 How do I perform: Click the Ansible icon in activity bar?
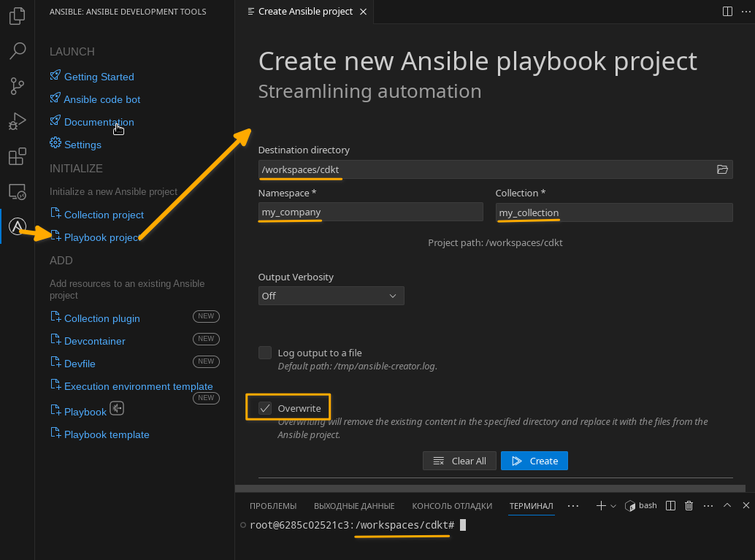pos(17,227)
